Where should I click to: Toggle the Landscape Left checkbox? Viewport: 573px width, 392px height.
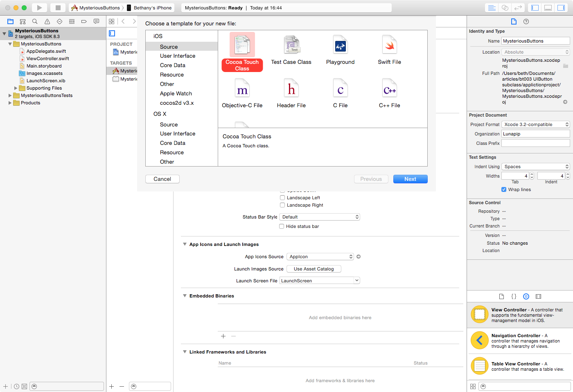pos(282,198)
